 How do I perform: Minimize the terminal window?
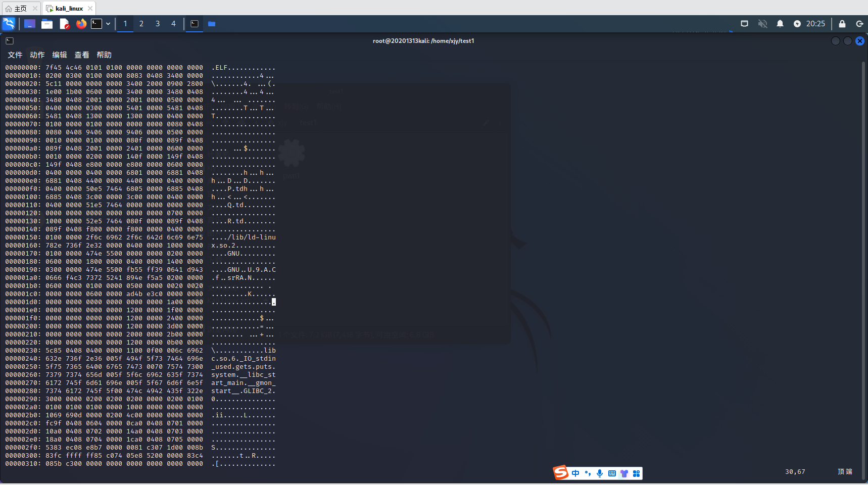pos(836,41)
